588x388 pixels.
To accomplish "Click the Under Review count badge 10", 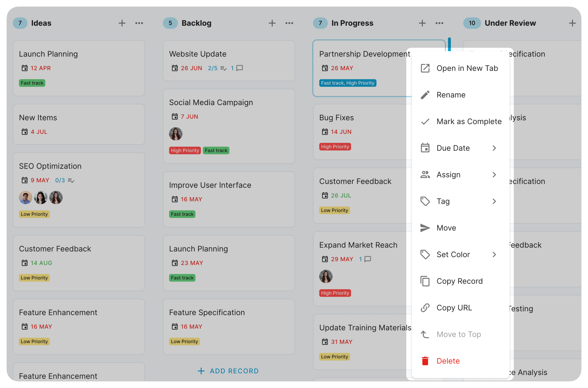I will point(472,23).
